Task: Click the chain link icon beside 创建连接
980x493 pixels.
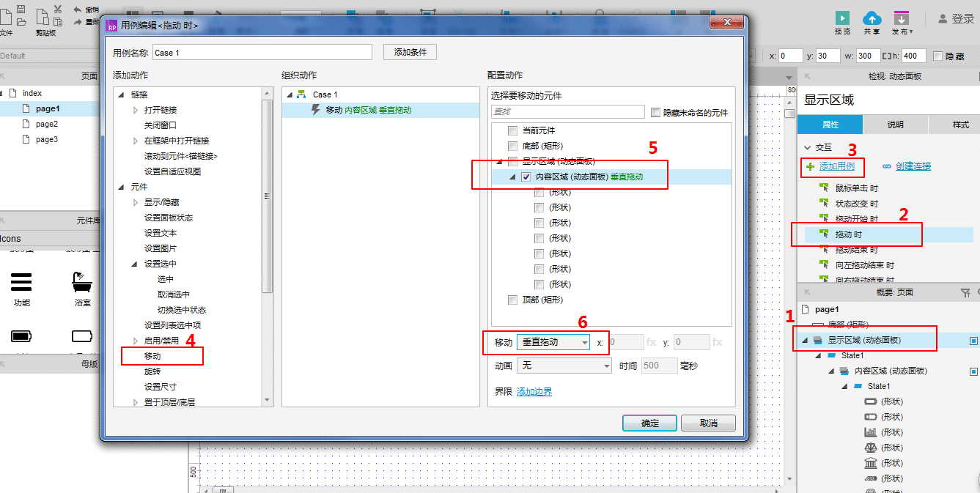Action: [886, 166]
